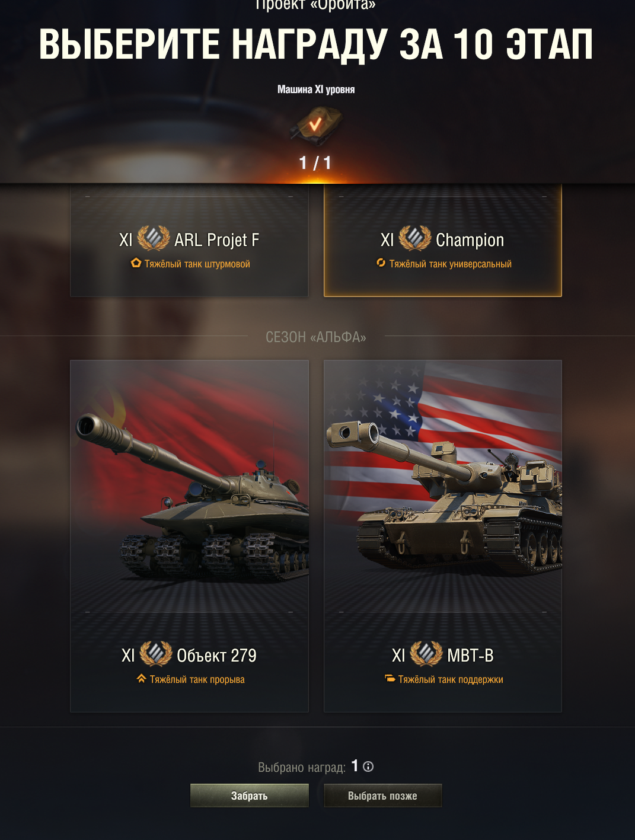Click the universal class icon under Champion
This screenshot has width=635, height=840.
381,263
